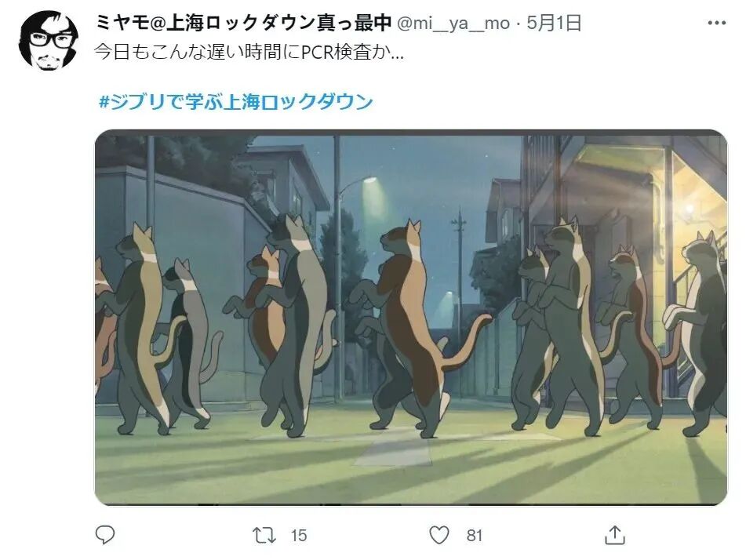Open the profile avatar with glasses

pos(49,41)
